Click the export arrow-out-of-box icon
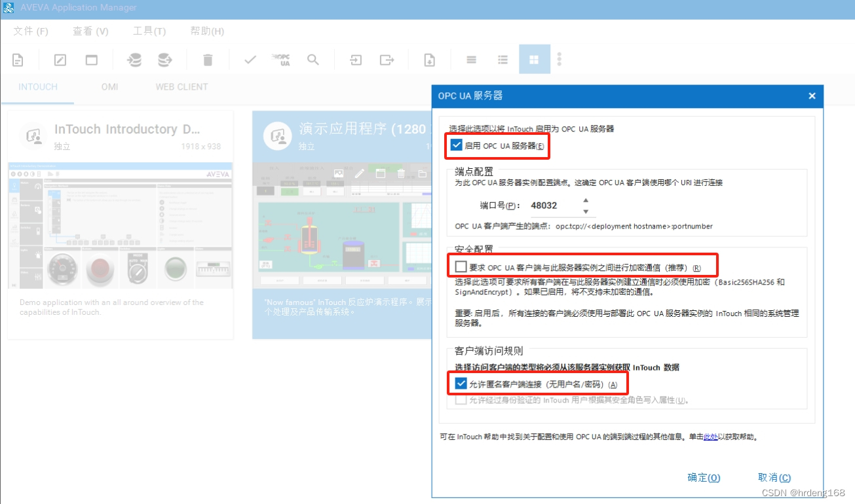This screenshot has height=504, width=855. click(x=387, y=60)
